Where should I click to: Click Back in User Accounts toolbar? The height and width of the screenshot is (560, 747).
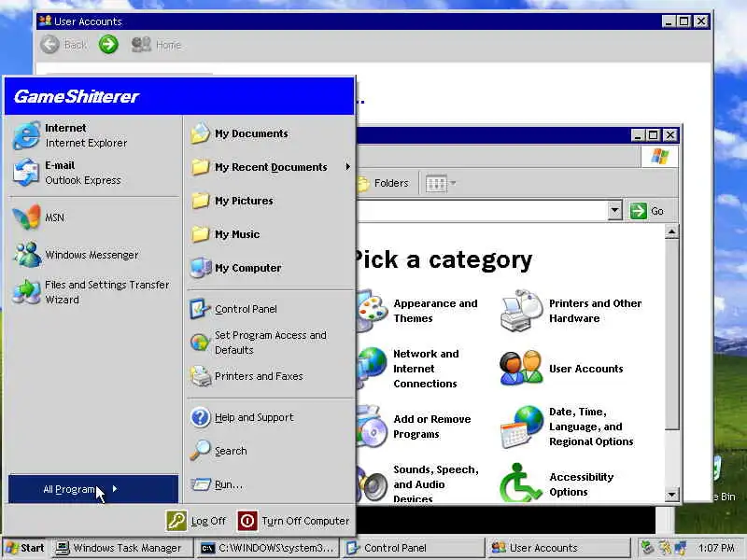[63, 45]
